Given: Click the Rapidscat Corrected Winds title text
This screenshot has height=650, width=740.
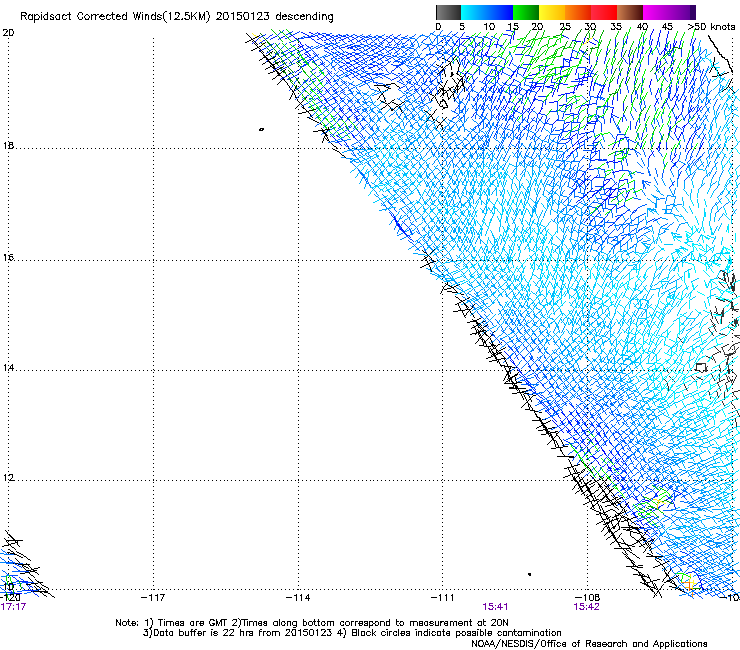Looking at the screenshot, I should 177,17.
